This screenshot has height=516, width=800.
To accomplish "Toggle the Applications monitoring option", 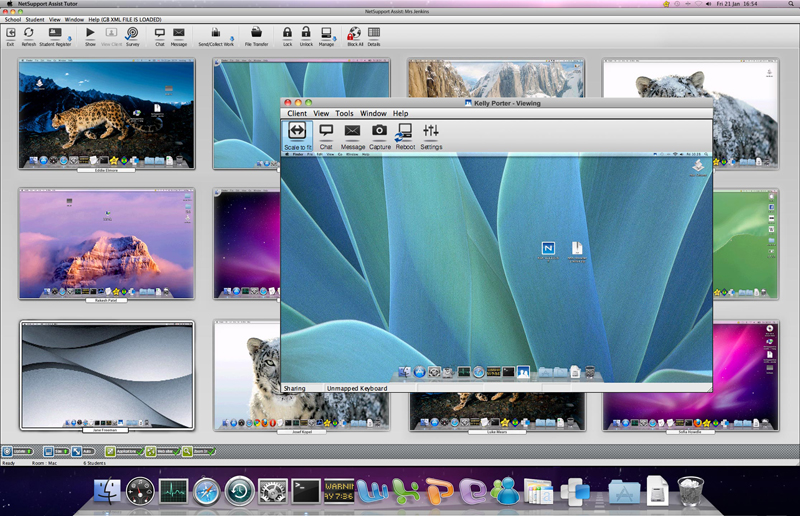I will point(124,452).
